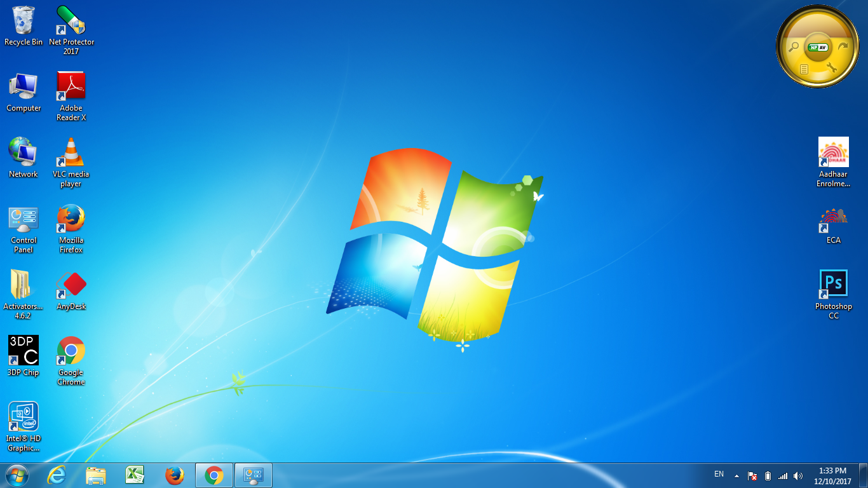Switch to the Control Panel taskbar window
Image resolution: width=868 pixels, height=488 pixels.
tap(254, 475)
